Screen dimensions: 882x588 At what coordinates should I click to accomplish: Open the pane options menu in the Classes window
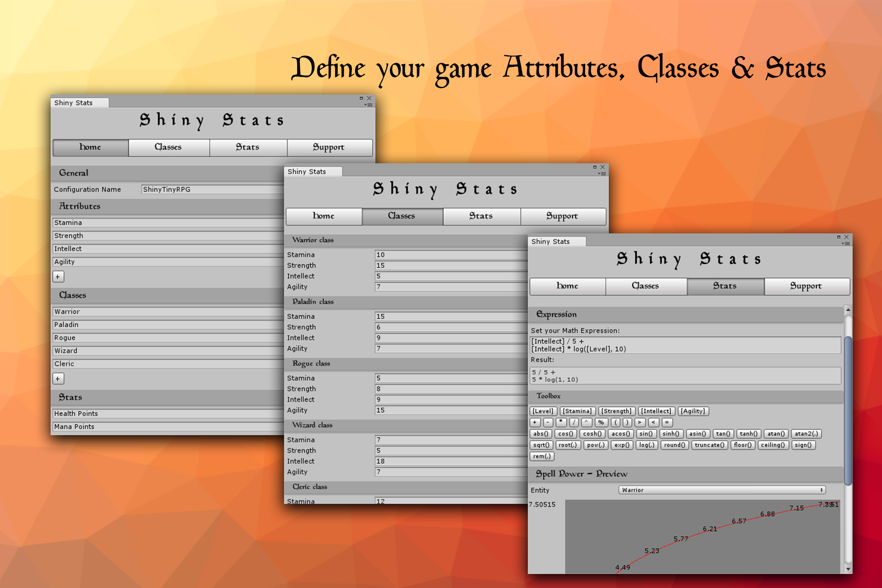pyautogui.click(x=602, y=174)
